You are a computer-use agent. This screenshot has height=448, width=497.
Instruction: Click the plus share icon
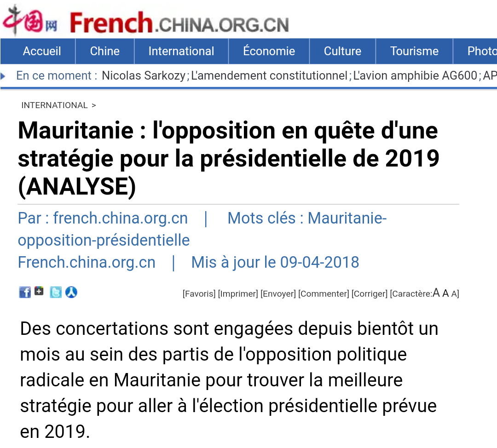click(x=39, y=291)
